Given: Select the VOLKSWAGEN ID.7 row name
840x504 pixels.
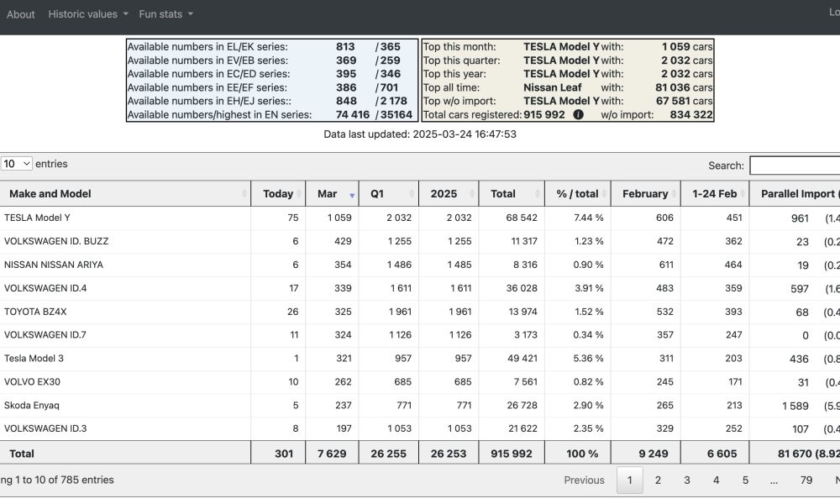Looking at the screenshot, I should tap(45, 335).
